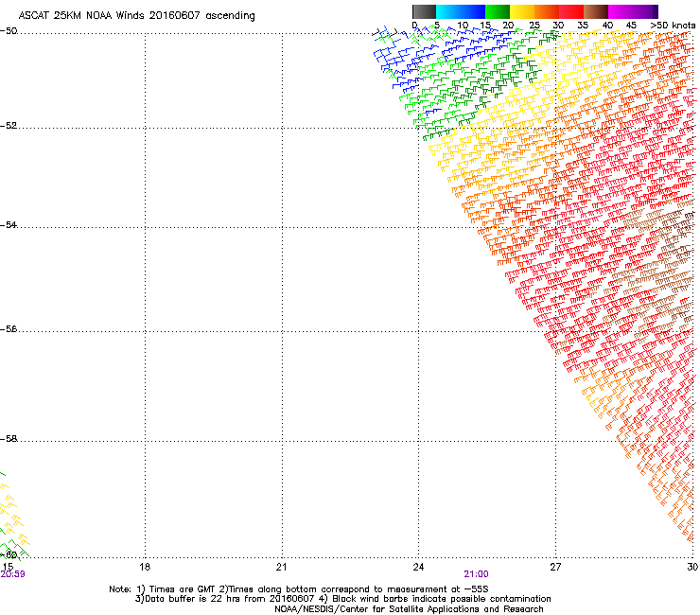This screenshot has height=615, width=700.
Task: Click the '45' label under the legend
Action: coord(631,26)
